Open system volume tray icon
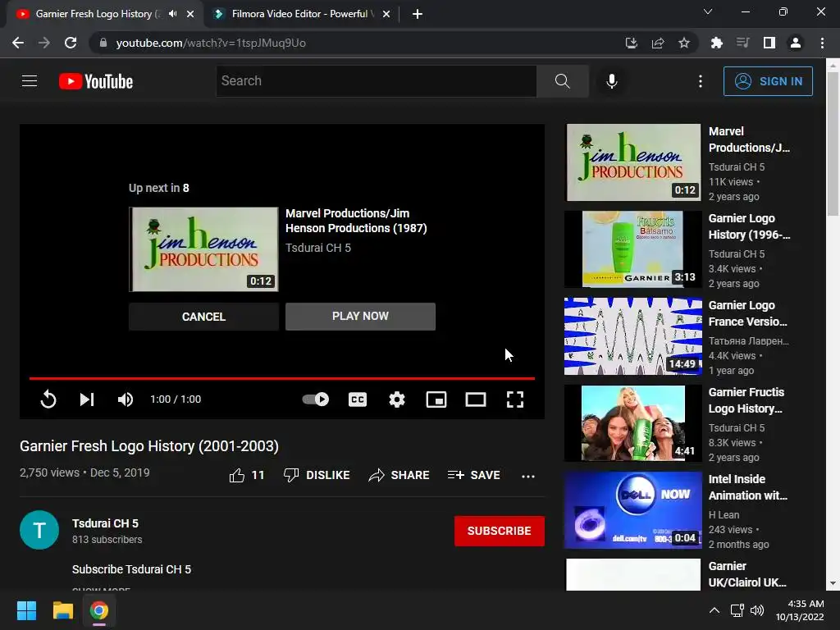This screenshot has height=630, width=840. (x=757, y=610)
